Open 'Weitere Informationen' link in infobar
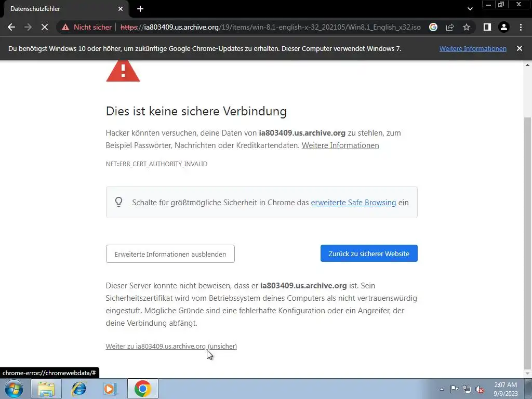The image size is (532, 399). coord(473,48)
